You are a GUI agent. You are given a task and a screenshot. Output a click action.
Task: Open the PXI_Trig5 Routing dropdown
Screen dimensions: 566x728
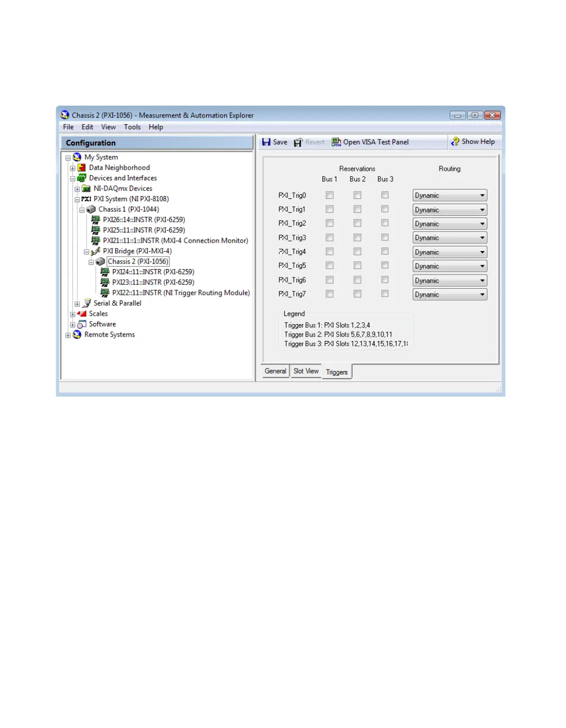[x=450, y=266]
